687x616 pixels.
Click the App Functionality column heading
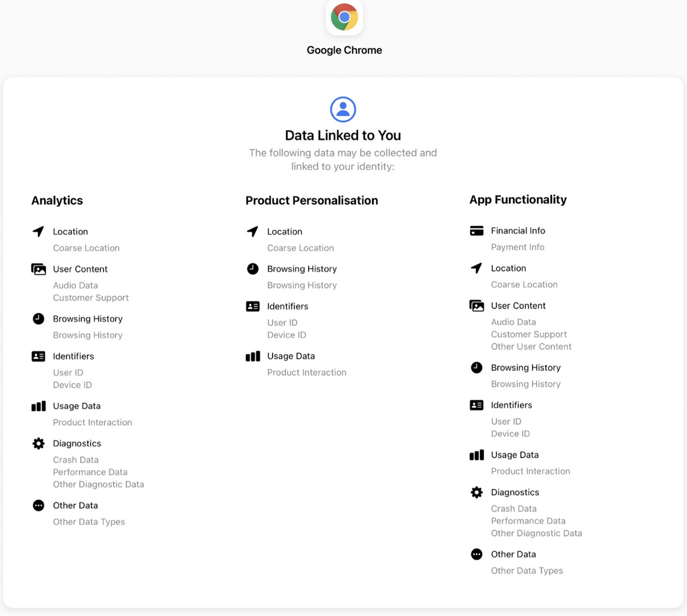tap(518, 200)
